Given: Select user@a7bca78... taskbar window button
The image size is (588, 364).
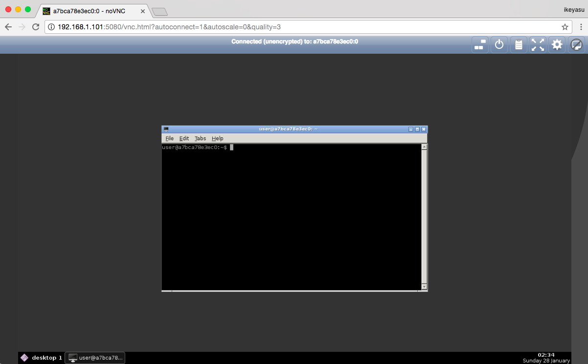Looking at the screenshot, I should pyautogui.click(x=95, y=358).
